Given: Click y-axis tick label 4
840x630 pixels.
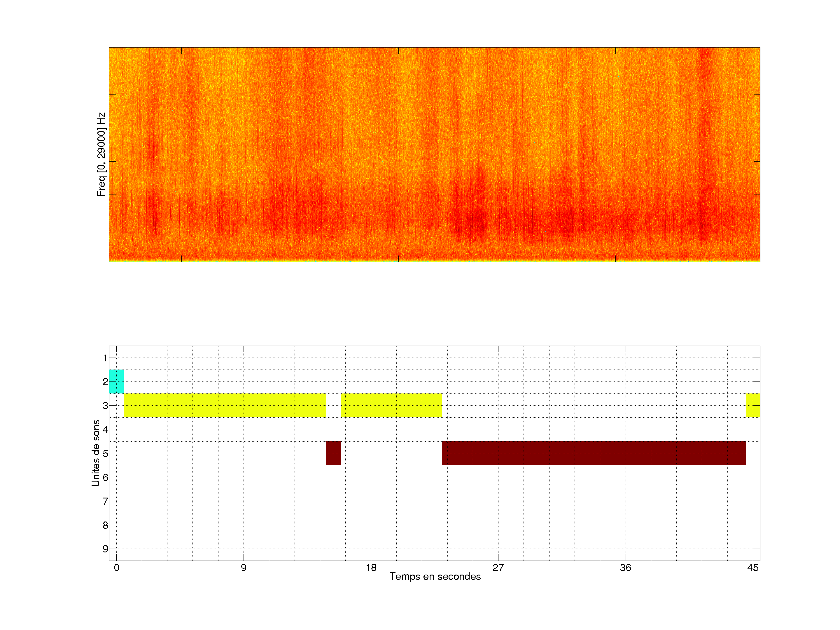Looking at the screenshot, I should point(105,430).
